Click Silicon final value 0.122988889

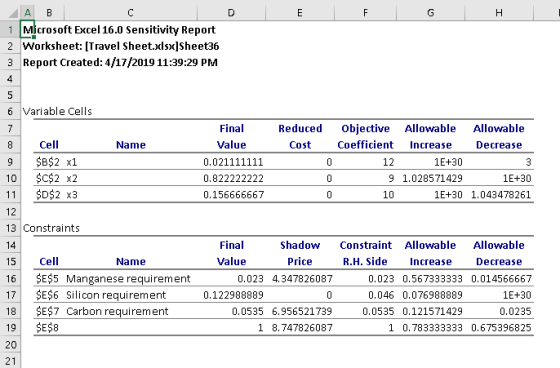click(233, 295)
